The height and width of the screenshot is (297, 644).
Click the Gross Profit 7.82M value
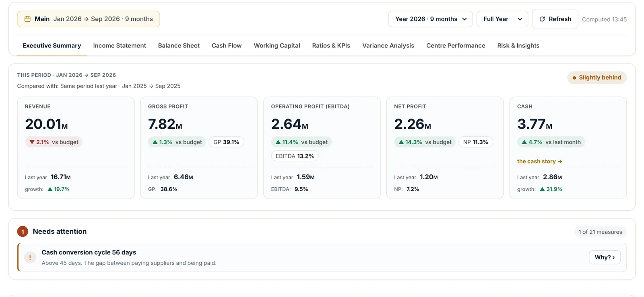pyautogui.click(x=165, y=124)
